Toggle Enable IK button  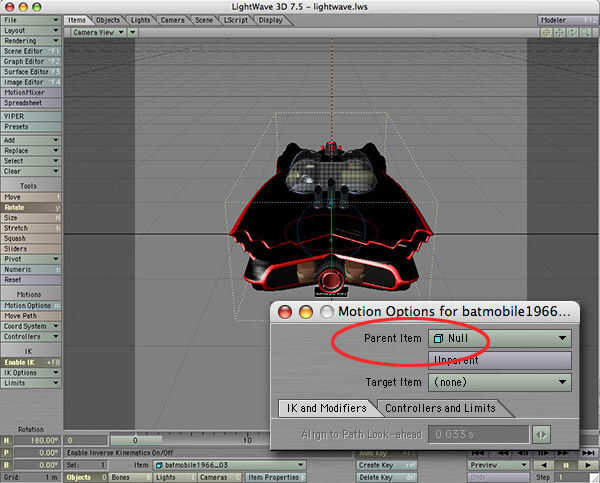point(31,362)
